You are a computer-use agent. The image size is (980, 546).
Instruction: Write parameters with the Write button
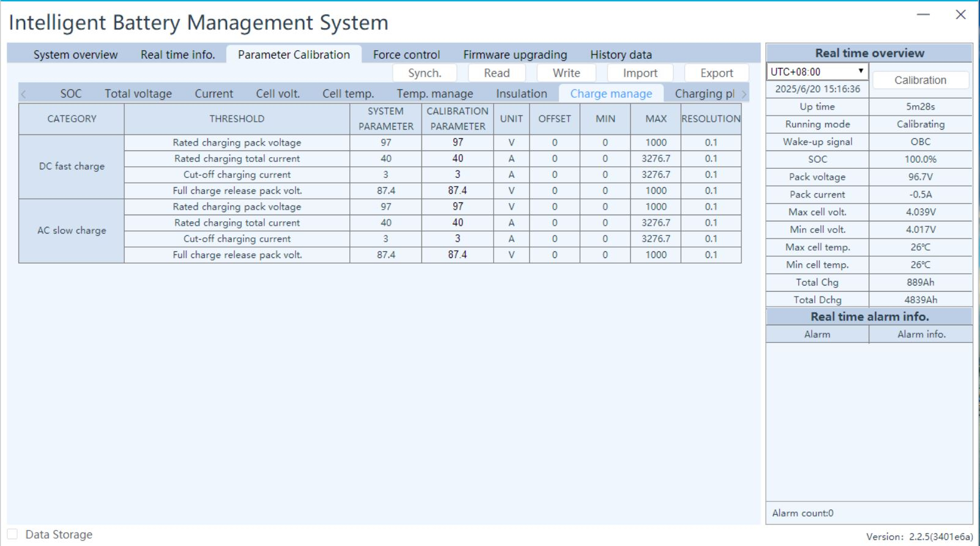pyautogui.click(x=566, y=73)
